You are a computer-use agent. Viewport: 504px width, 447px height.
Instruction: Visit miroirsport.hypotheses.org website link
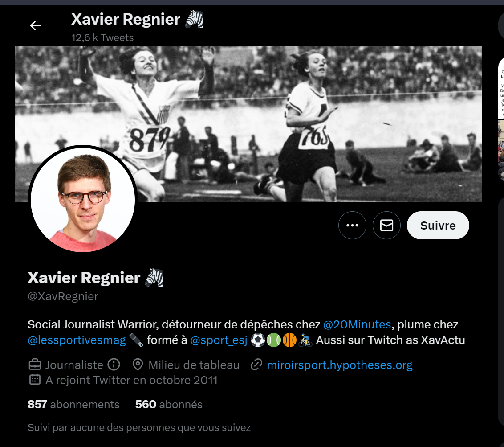340,365
